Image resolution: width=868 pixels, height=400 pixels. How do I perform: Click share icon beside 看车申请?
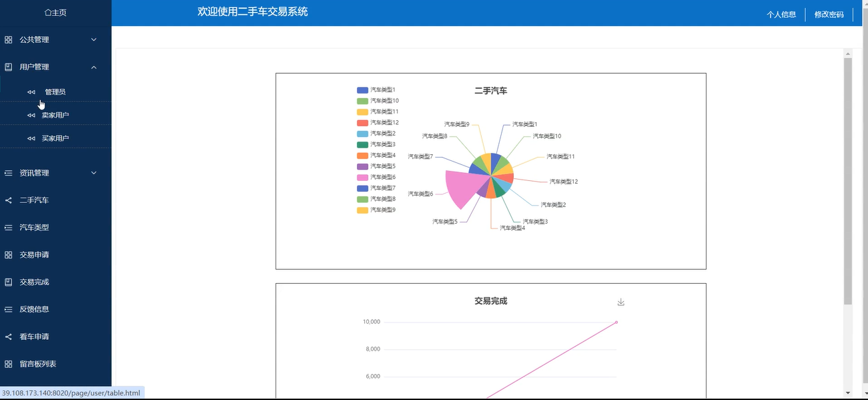(x=9, y=337)
